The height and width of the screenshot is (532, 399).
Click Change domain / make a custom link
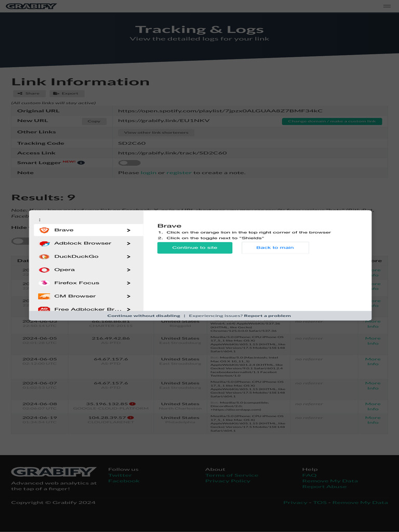[x=332, y=121]
